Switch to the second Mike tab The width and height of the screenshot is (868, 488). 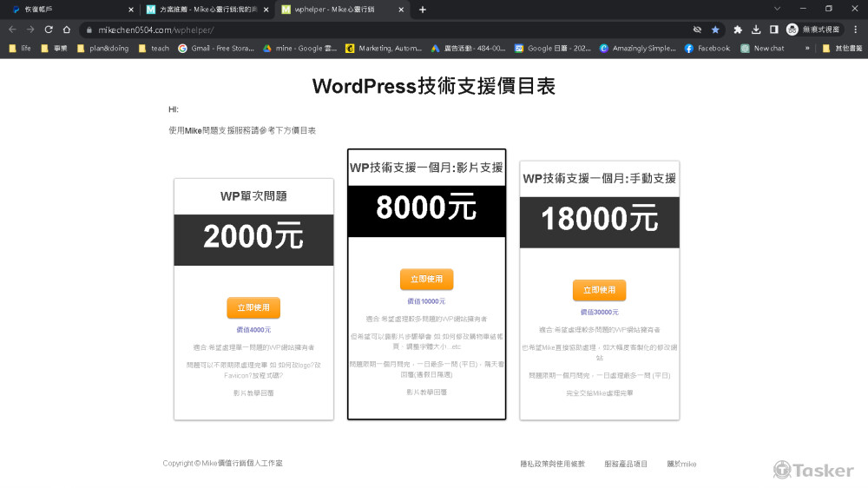207,10
